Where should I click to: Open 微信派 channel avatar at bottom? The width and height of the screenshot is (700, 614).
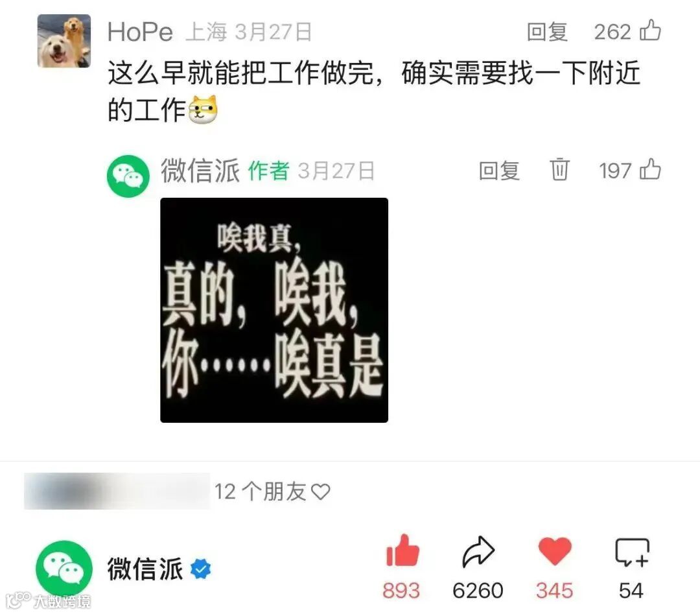click(x=64, y=569)
